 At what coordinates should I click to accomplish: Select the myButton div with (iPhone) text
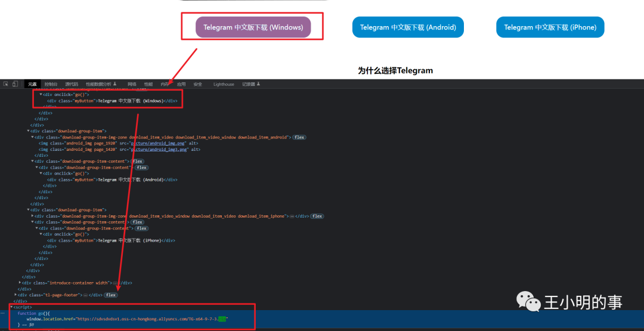(x=111, y=240)
